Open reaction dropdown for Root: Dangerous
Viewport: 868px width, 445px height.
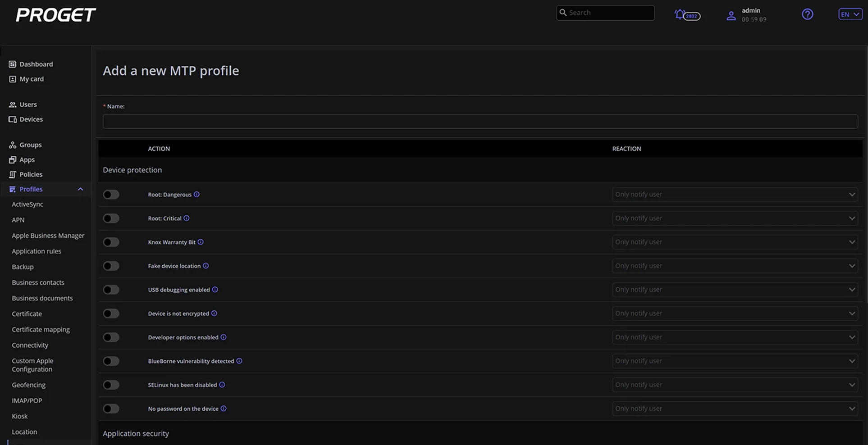735,195
